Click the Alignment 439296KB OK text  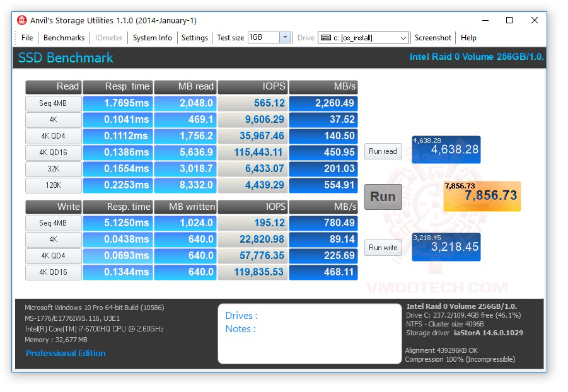click(441, 350)
